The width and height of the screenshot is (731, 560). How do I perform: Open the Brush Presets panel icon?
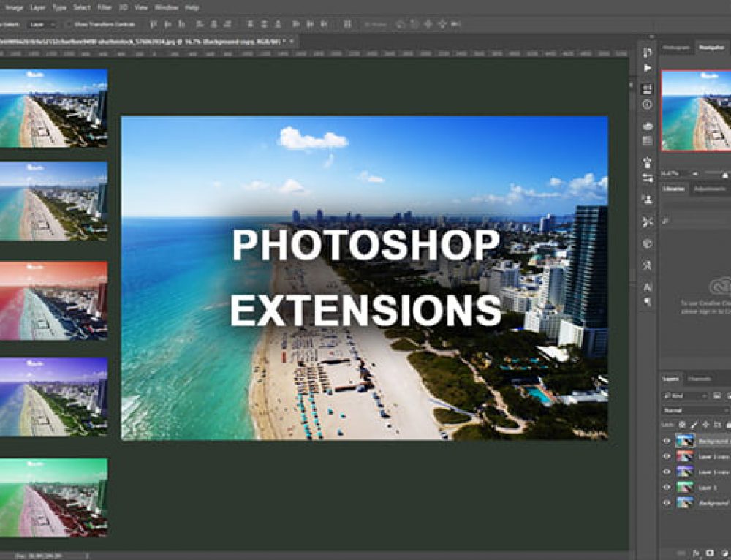click(647, 163)
